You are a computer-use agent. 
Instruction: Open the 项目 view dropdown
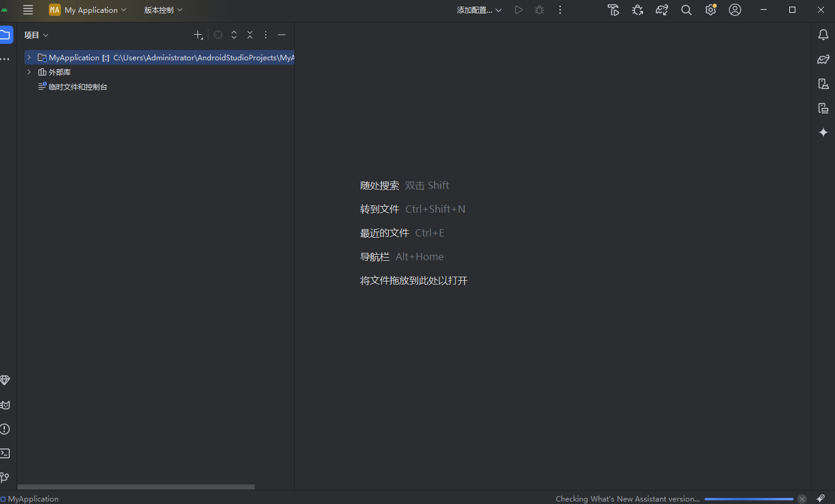coord(36,35)
